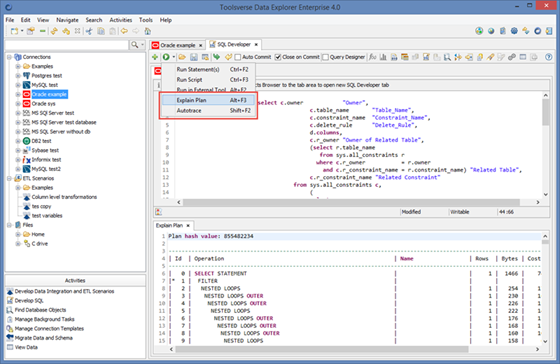This screenshot has width=560, height=364.
Task: Expand the Postgres test connection
Action: click(18, 76)
